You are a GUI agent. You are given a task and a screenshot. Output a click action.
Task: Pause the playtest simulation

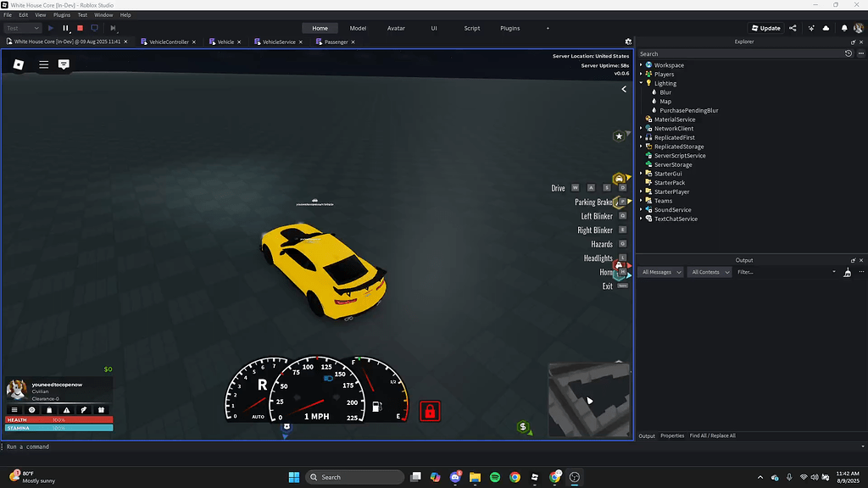65,27
